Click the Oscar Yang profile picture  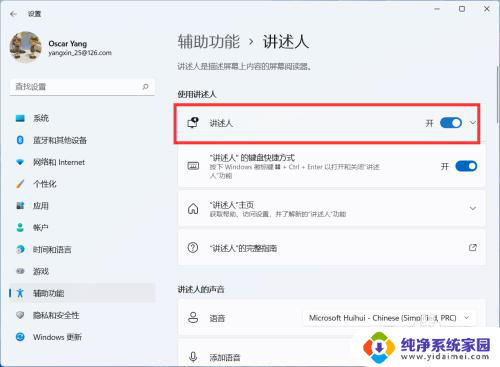coord(26,47)
